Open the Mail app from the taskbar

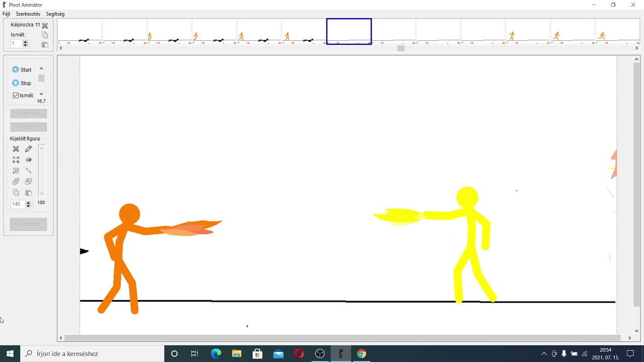(x=278, y=353)
